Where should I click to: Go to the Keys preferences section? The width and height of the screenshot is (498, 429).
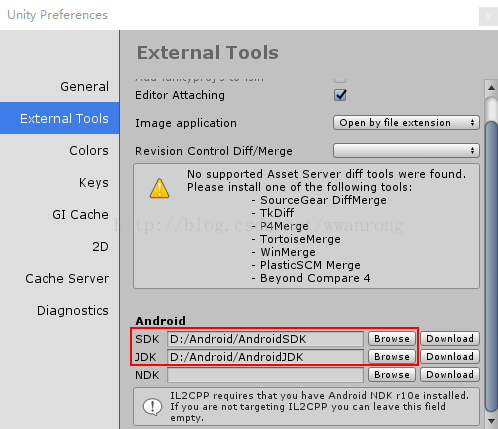(x=93, y=182)
